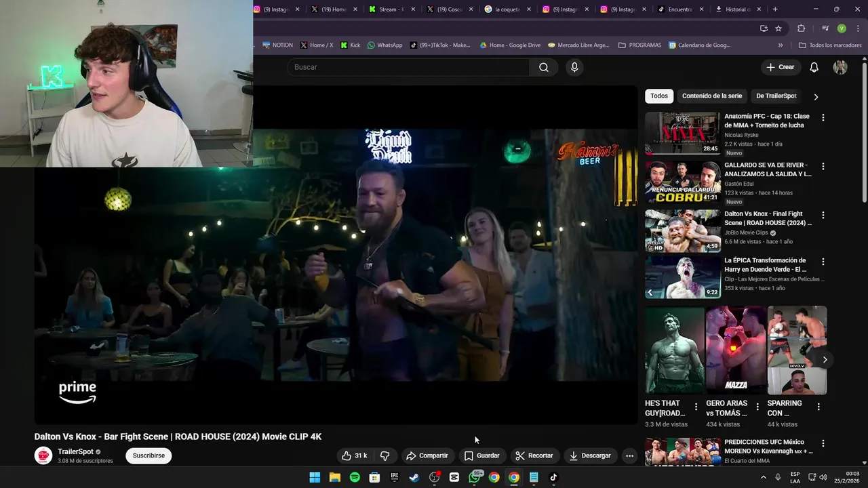Screen dimensions: 868x488
Task: Click the YouTube search magnifier button
Action: (x=544, y=67)
